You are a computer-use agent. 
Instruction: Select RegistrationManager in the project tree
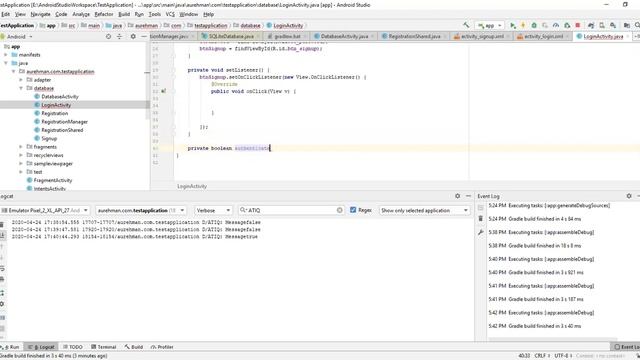click(x=64, y=122)
